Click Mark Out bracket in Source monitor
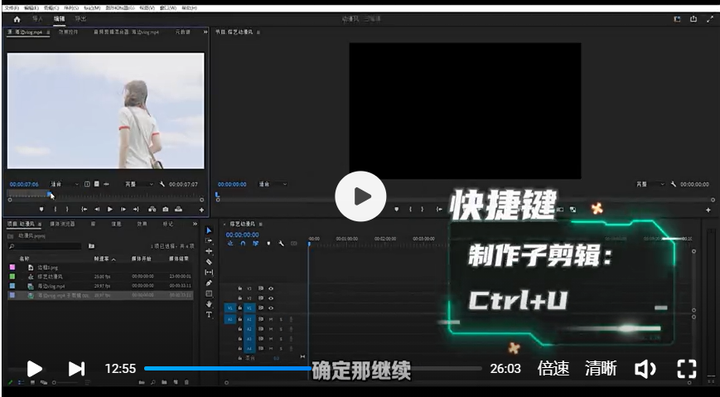Viewport: 720px width, 397px height. (67, 209)
